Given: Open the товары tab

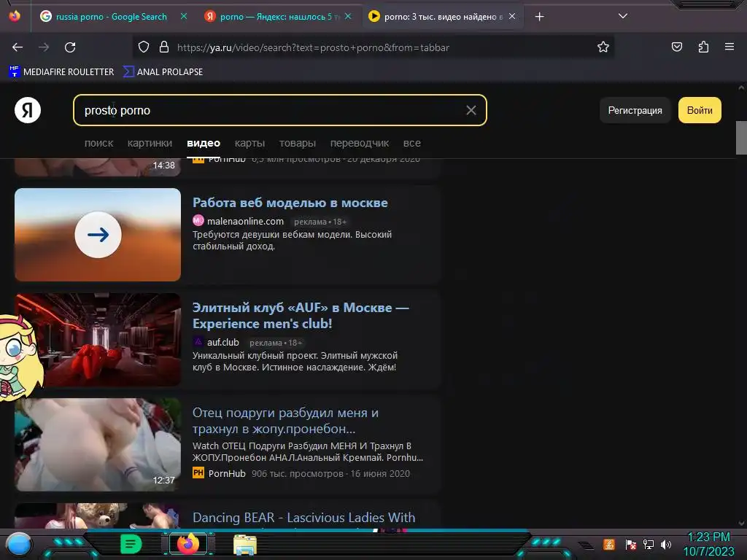Looking at the screenshot, I should (298, 143).
